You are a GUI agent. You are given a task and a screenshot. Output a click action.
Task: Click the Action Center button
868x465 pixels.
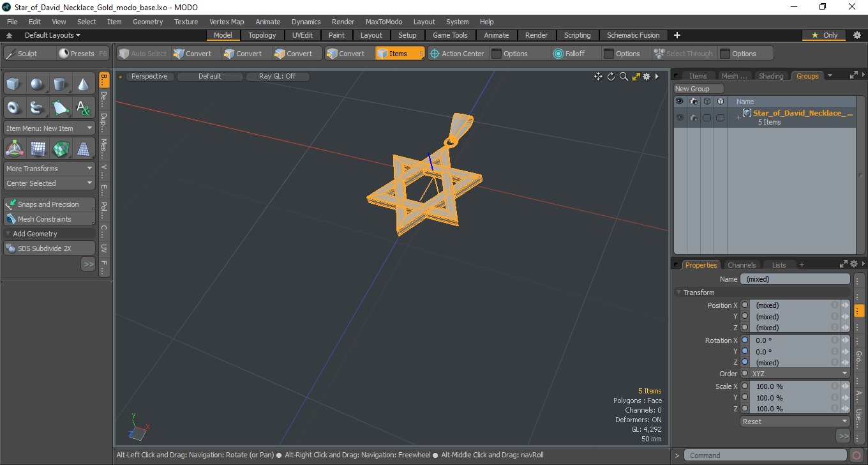[457, 54]
